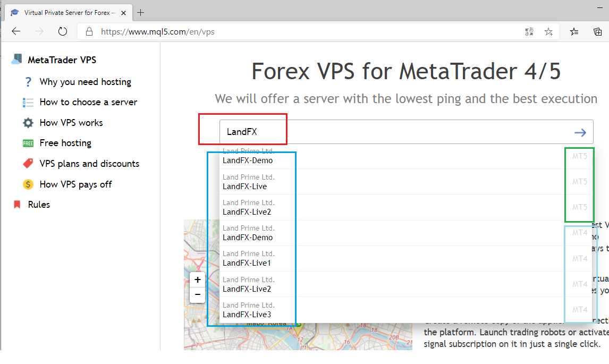Submit search with the blue arrow button

click(x=580, y=132)
